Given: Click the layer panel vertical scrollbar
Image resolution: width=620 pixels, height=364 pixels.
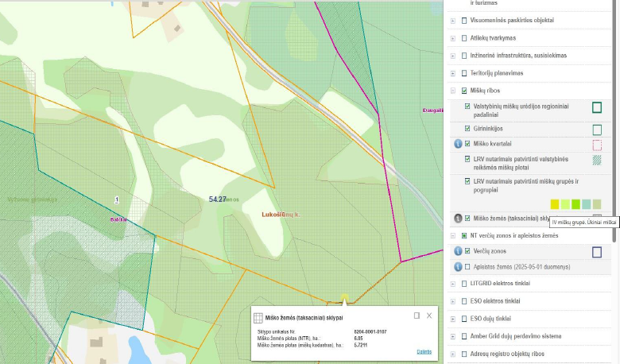Looking at the screenshot, I should tap(614, 121).
